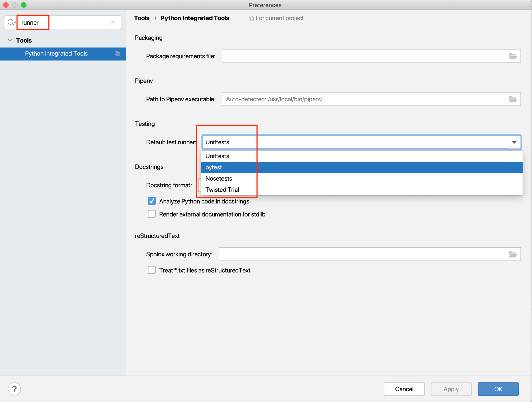This screenshot has height=402, width=532.
Task: Collapse the Tools tree node
Action: coord(10,40)
